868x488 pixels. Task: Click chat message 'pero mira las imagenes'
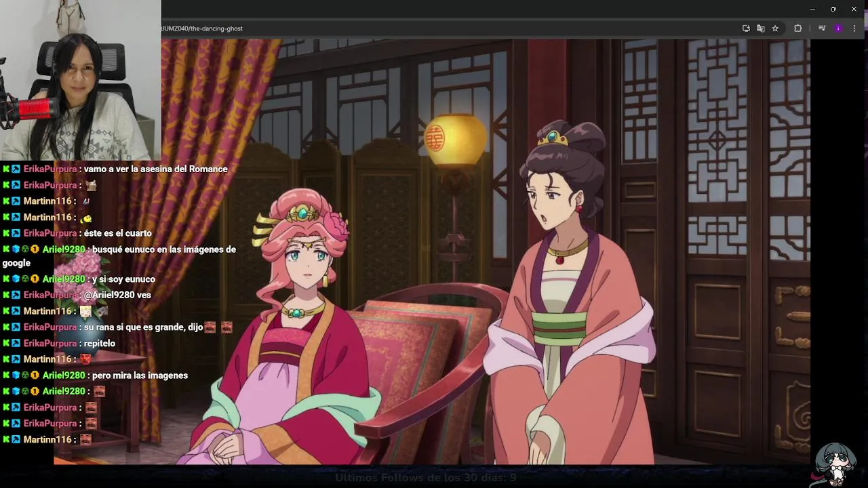(x=140, y=375)
